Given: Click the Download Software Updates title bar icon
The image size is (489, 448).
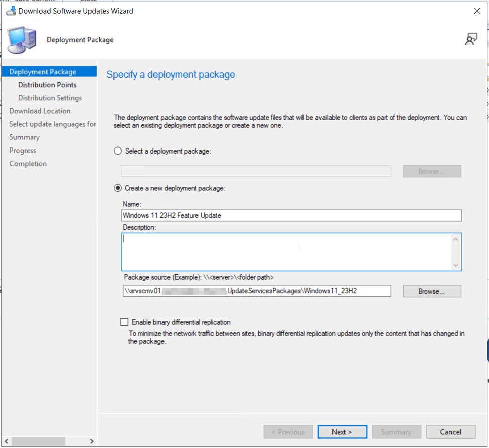Looking at the screenshot, I should (x=11, y=11).
